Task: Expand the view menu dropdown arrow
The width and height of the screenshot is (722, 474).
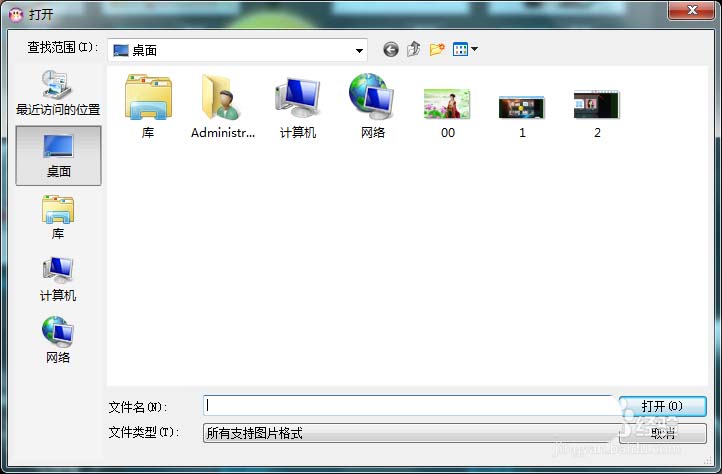Action: pyautogui.click(x=474, y=49)
